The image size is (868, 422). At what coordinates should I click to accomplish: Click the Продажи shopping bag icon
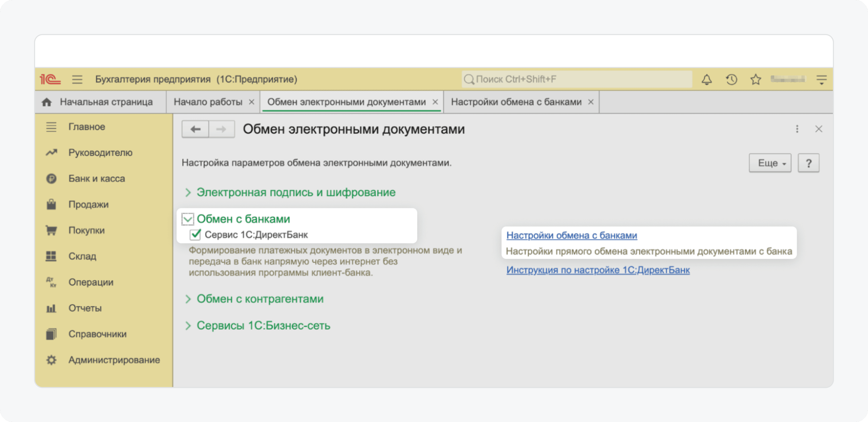[x=51, y=204]
